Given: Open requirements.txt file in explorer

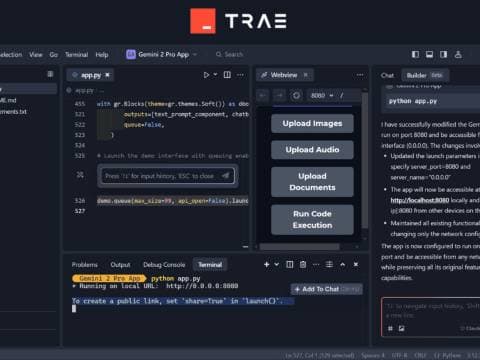Looking at the screenshot, I should [13, 112].
